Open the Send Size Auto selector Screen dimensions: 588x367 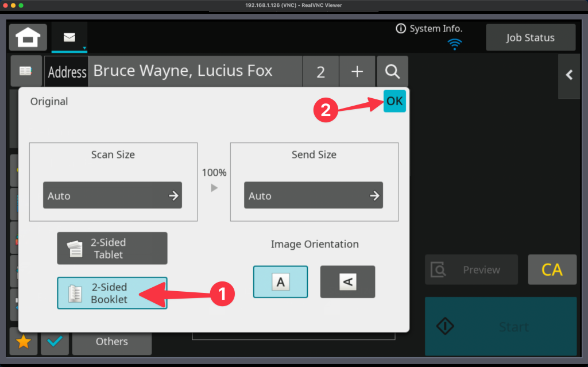[x=314, y=196]
